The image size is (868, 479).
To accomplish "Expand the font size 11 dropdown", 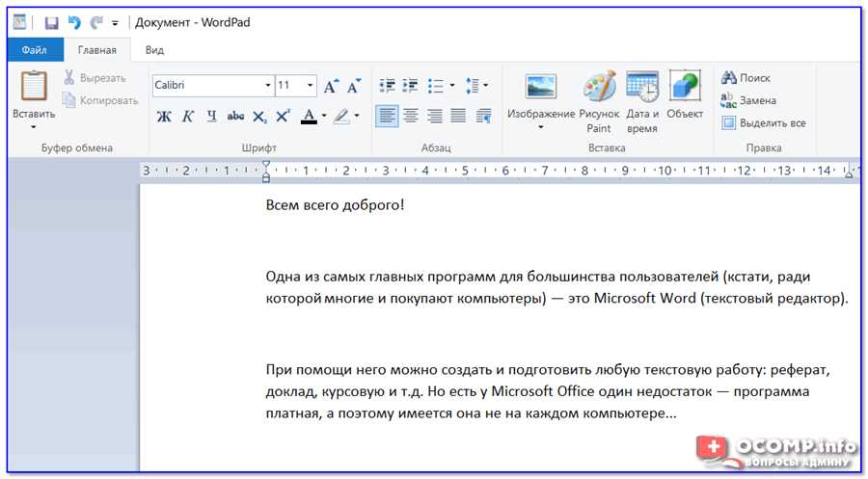I will pyautogui.click(x=310, y=85).
